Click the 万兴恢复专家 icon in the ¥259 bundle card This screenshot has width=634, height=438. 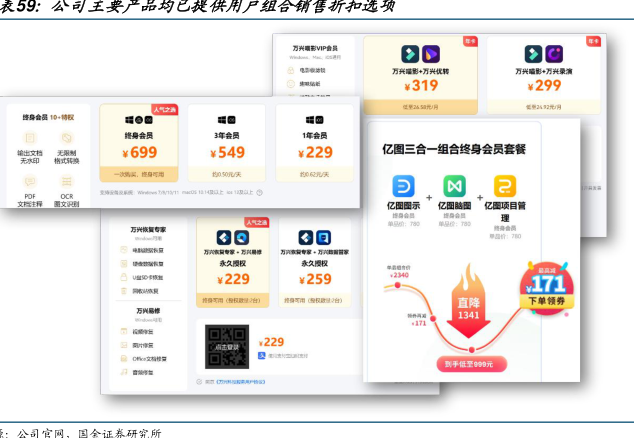pyautogui.click(x=306, y=237)
